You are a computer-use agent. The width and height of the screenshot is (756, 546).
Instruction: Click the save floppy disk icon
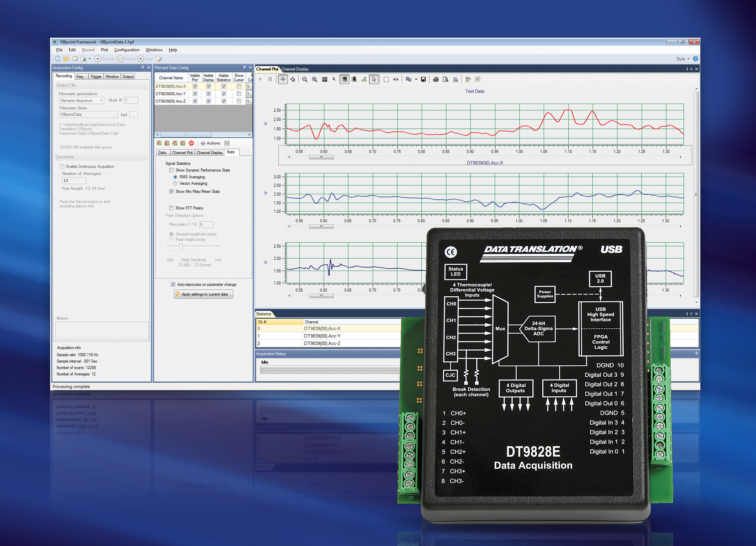(x=423, y=79)
